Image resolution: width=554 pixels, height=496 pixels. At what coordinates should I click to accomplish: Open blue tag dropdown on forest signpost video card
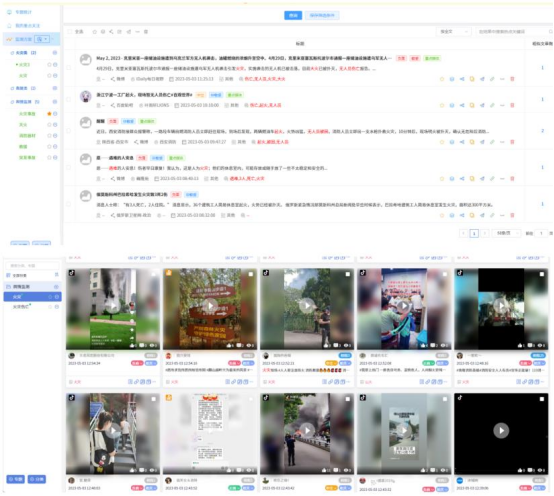[248, 363]
